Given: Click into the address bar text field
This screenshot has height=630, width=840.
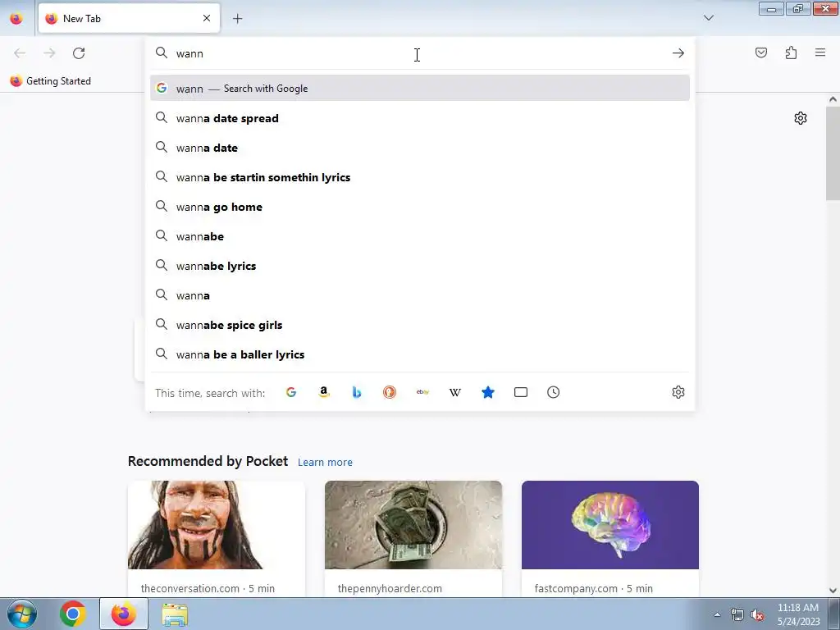Looking at the screenshot, I should coord(421,53).
